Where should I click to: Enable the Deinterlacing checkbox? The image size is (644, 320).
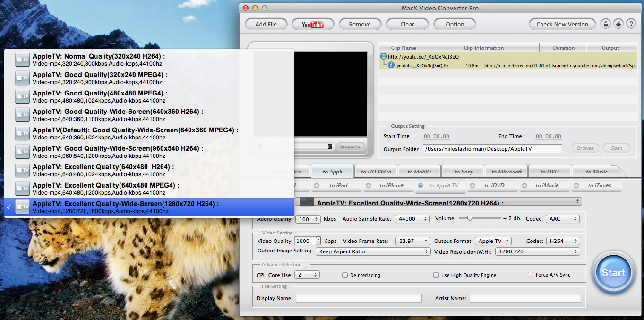coord(345,275)
